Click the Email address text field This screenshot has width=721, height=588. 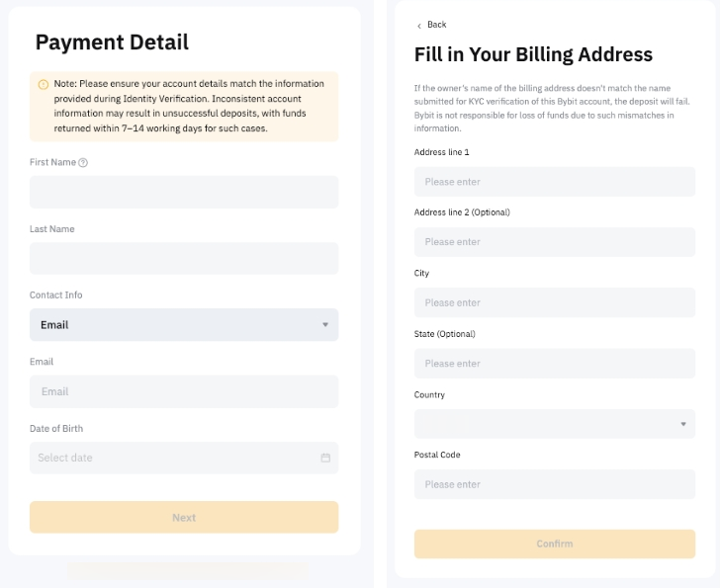[184, 391]
